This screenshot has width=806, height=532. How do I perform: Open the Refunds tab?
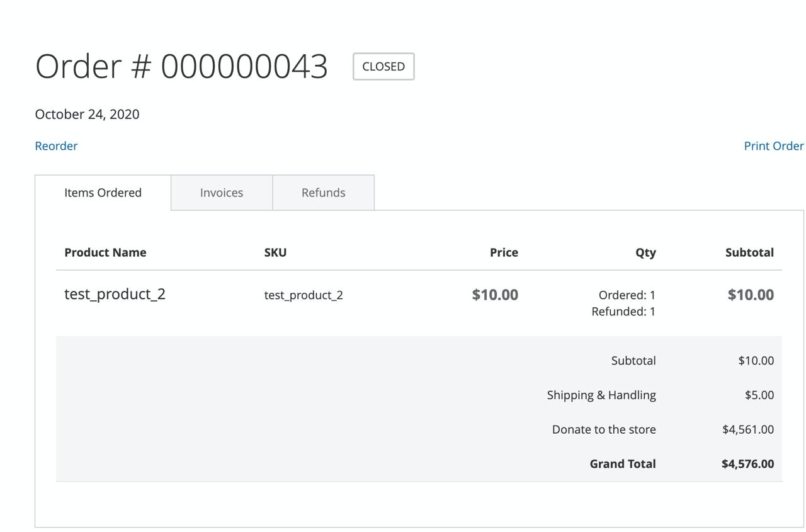(323, 193)
